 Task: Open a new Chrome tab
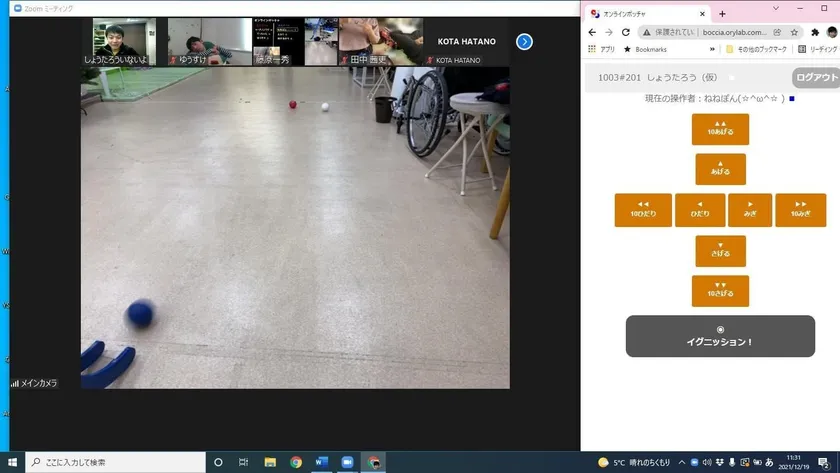(722, 14)
